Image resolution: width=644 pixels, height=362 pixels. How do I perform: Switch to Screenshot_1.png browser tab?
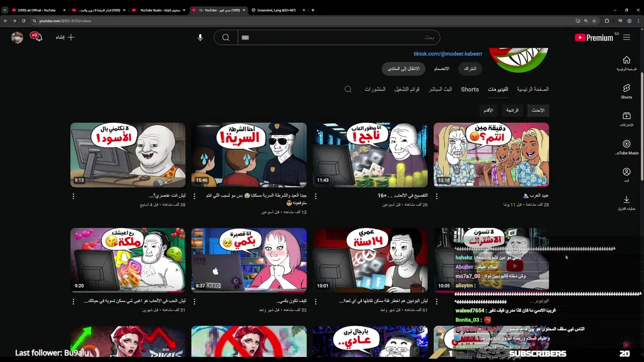pyautogui.click(x=277, y=10)
